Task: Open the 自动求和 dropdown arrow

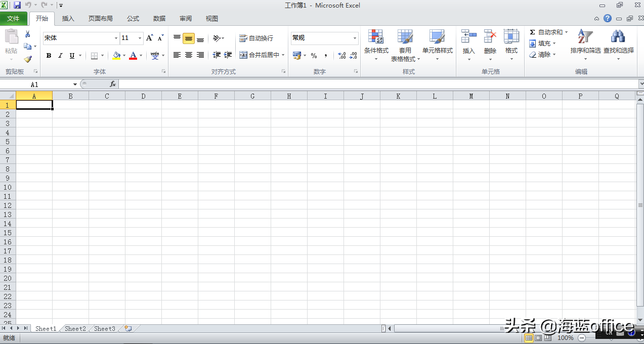Action: 566,32
